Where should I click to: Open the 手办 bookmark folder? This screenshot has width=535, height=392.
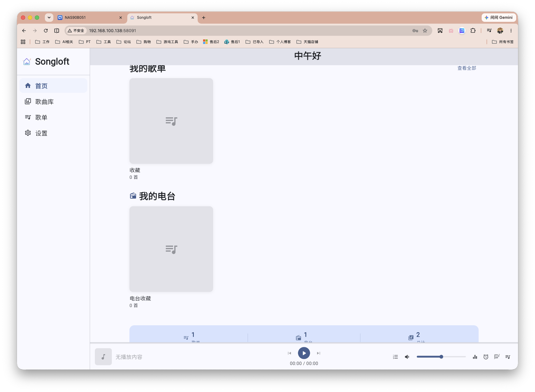point(191,42)
